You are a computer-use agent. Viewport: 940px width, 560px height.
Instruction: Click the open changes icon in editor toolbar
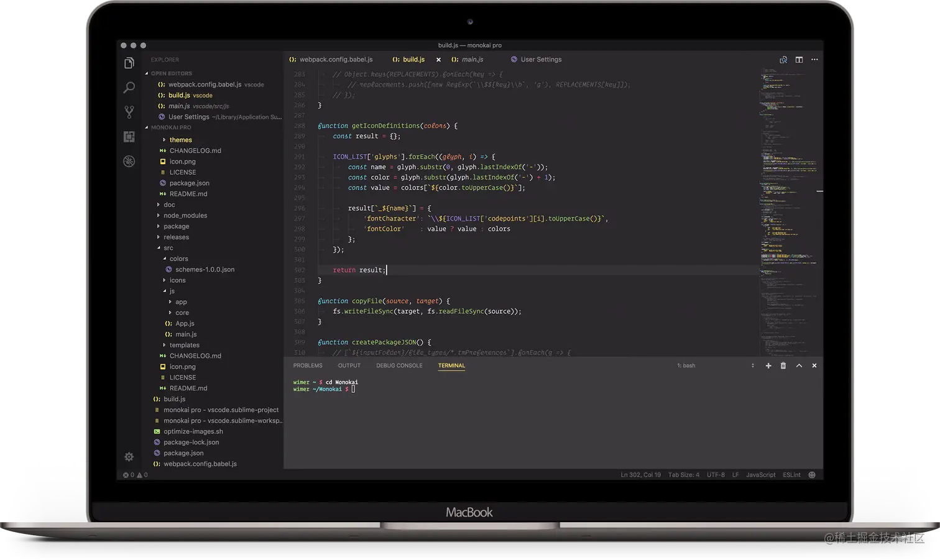(x=783, y=60)
